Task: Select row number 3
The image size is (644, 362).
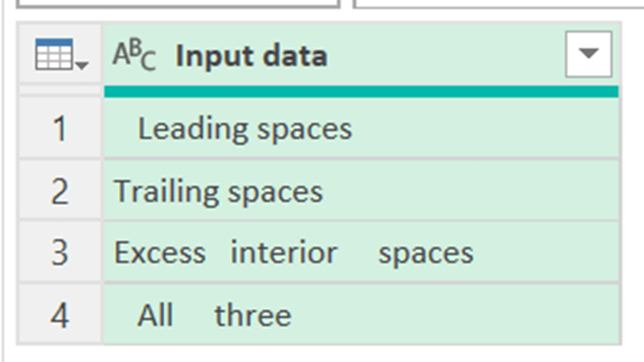Action: [x=60, y=253]
